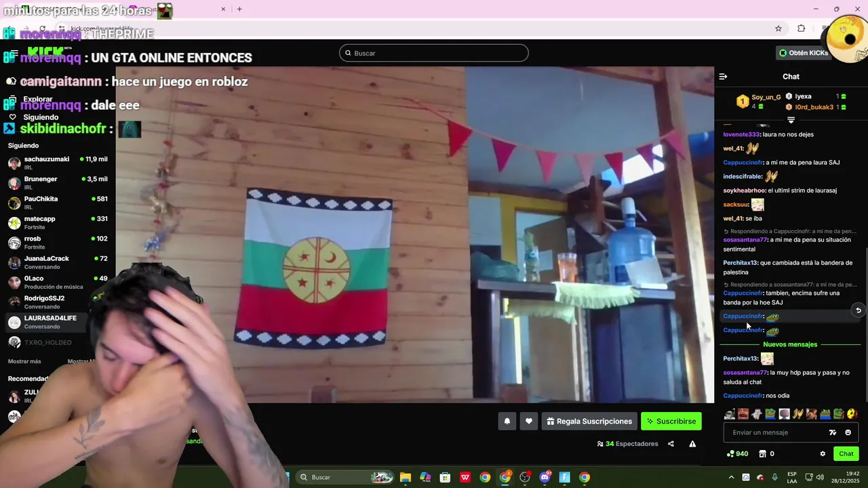Open JuanaLaCrack channel in the sidebar
The height and width of the screenshot is (488, 868).
pyautogui.click(x=58, y=262)
